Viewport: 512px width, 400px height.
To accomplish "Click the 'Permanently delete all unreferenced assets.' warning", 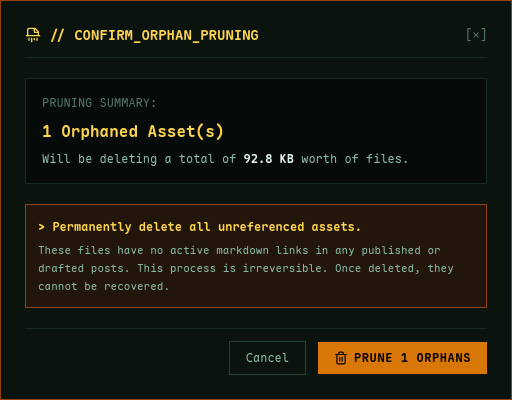I will click(207, 227).
